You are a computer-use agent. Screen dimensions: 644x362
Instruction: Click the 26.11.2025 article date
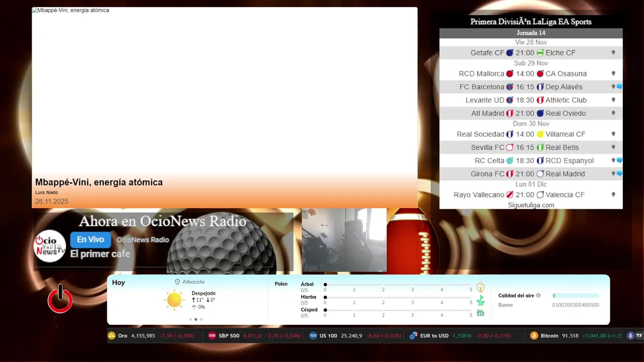pyautogui.click(x=52, y=202)
